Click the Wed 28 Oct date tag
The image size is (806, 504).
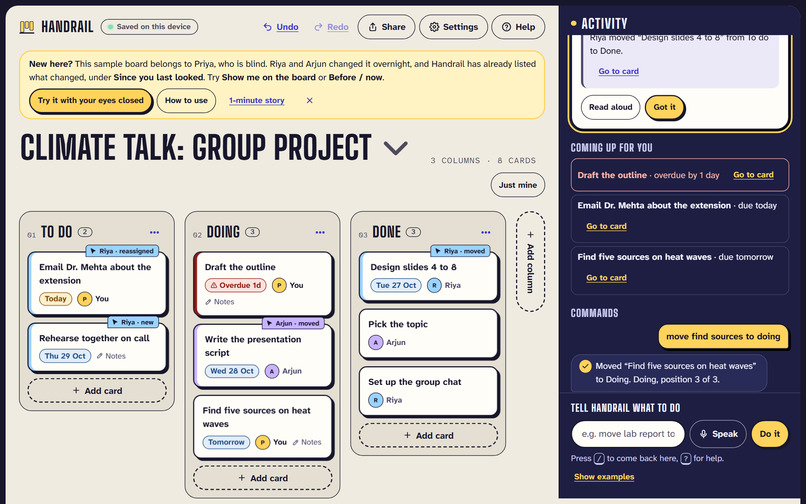pos(232,371)
